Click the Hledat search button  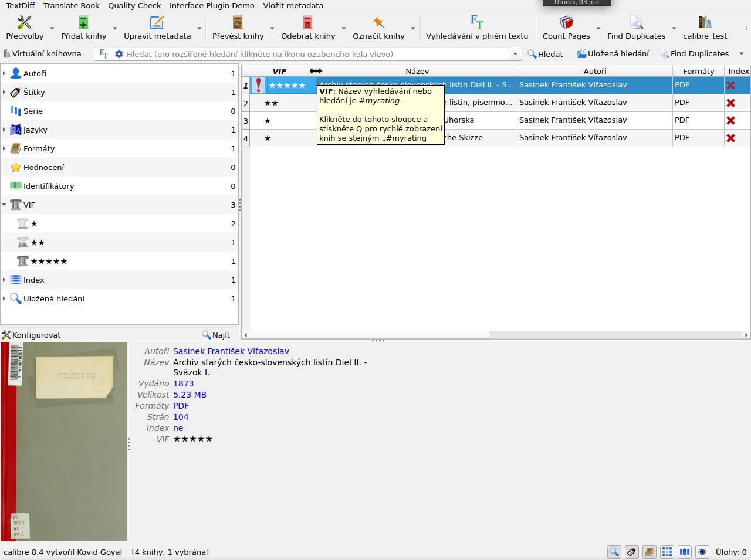coord(545,54)
